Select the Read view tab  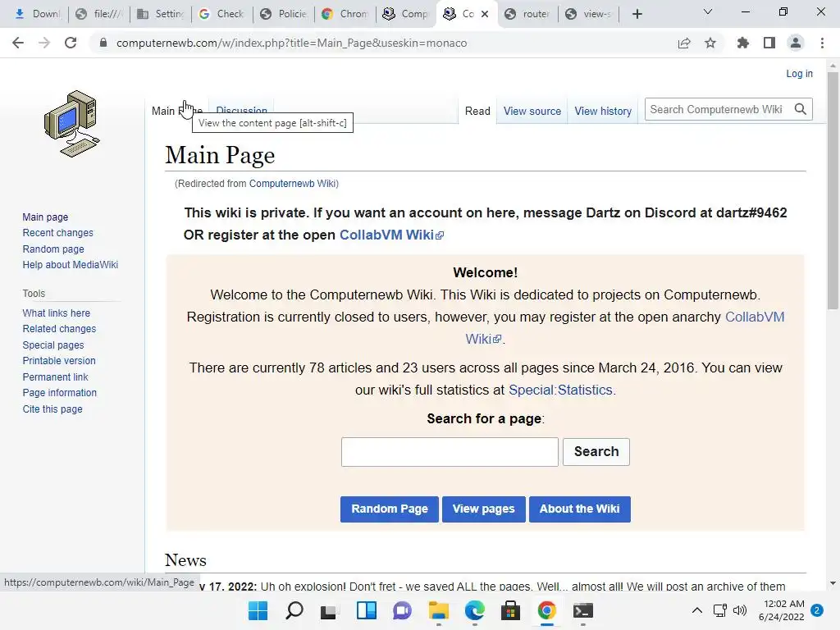click(x=477, y=111)
